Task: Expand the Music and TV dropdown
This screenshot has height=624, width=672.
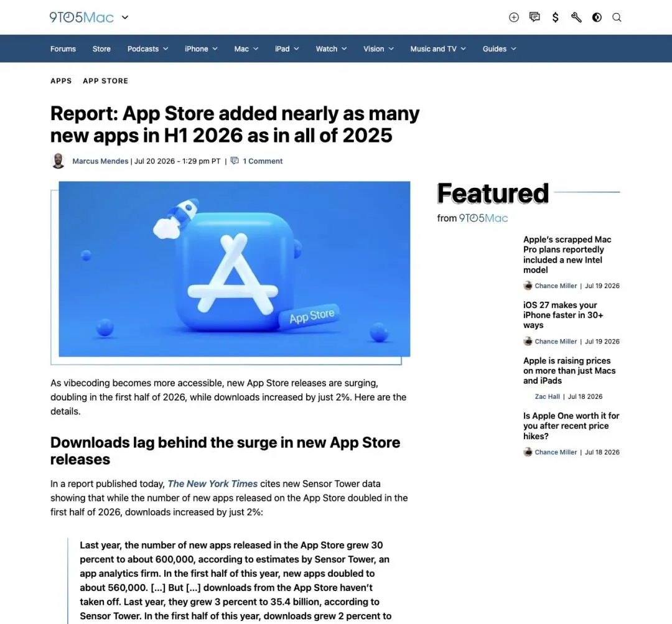Action: coord(438,49)
